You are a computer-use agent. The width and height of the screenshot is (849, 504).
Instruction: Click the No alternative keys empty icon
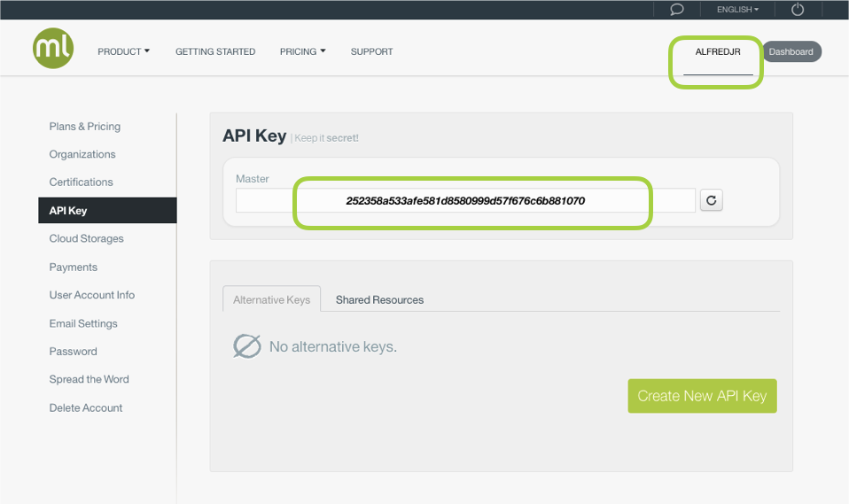(x=247, y=346)
